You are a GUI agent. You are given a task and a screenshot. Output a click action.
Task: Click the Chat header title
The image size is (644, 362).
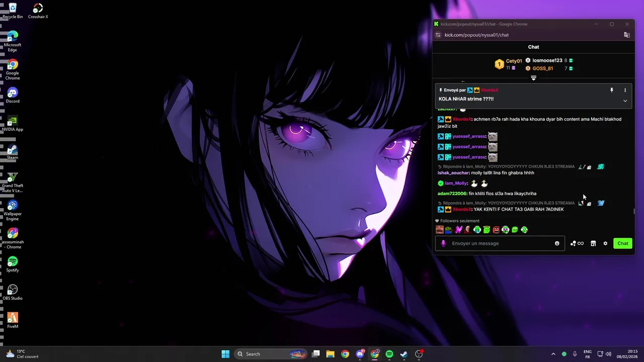[533, 47]
